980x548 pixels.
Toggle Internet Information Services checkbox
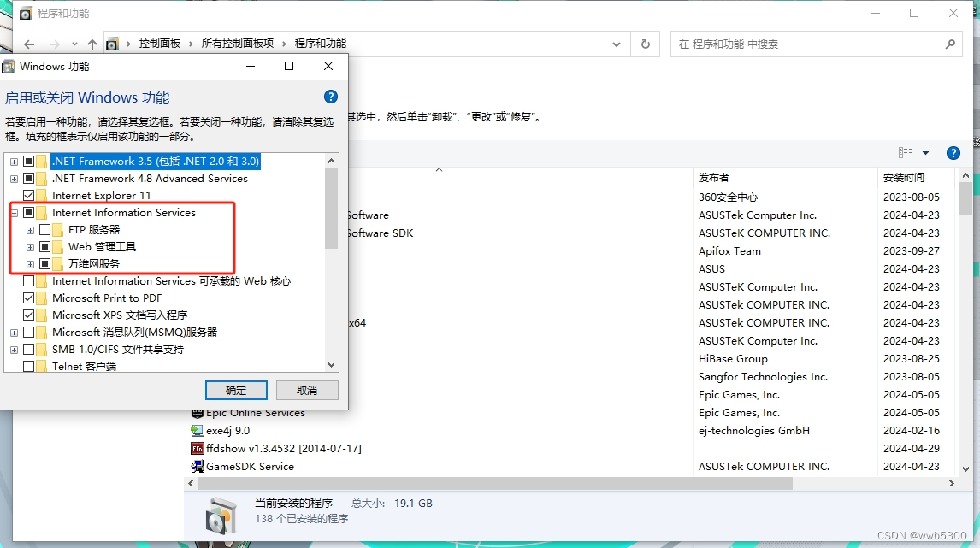tap(29, 213)
